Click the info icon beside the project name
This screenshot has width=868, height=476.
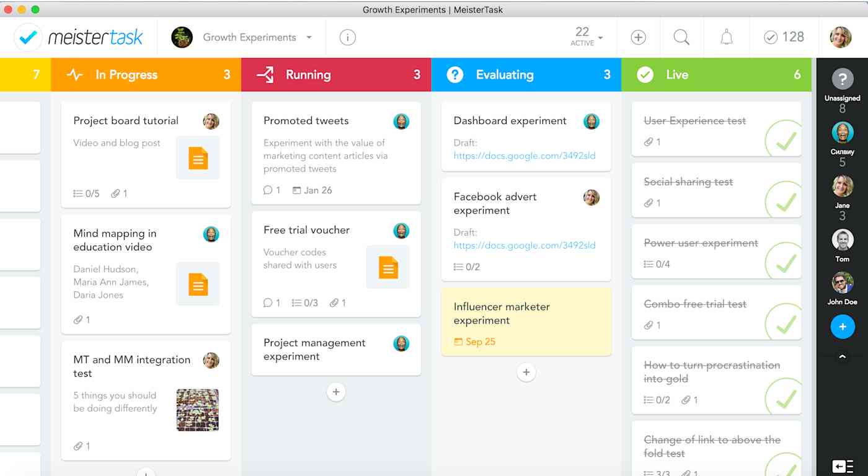point(347,37)
